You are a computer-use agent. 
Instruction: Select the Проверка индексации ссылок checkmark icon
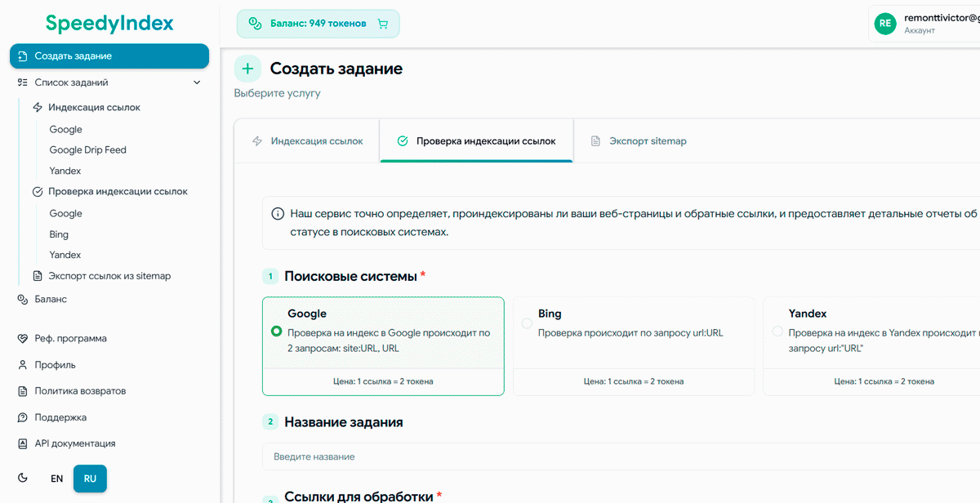[x=36, y=191]
